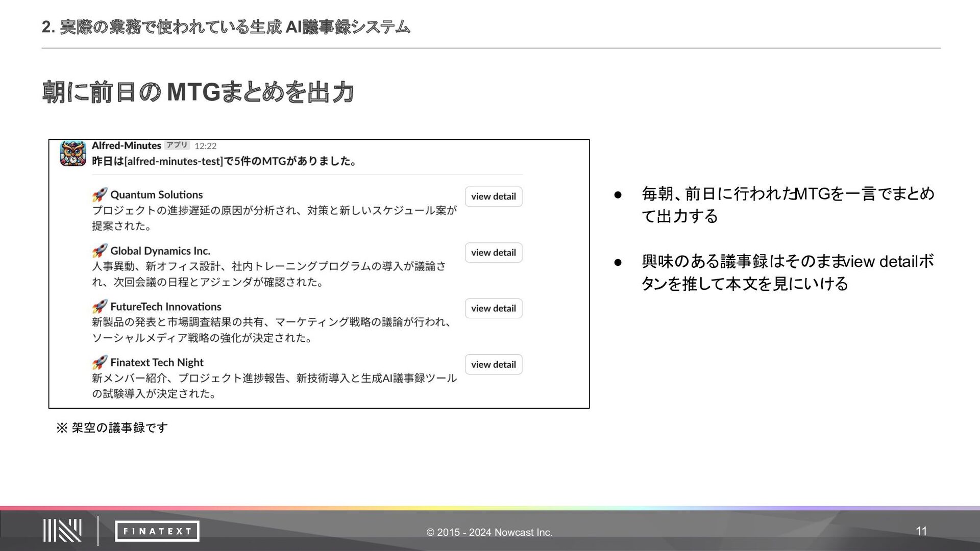Image resolution: width=980 pixels, height=551 pixels.
Task: Open view detail for Quantum Solutions
Action: 493,196
